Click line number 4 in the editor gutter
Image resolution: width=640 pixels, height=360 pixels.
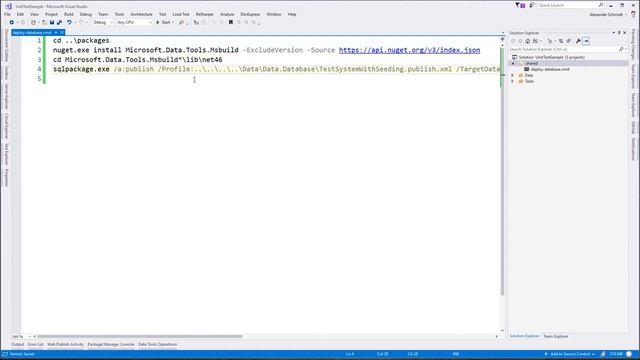[39, 69]
